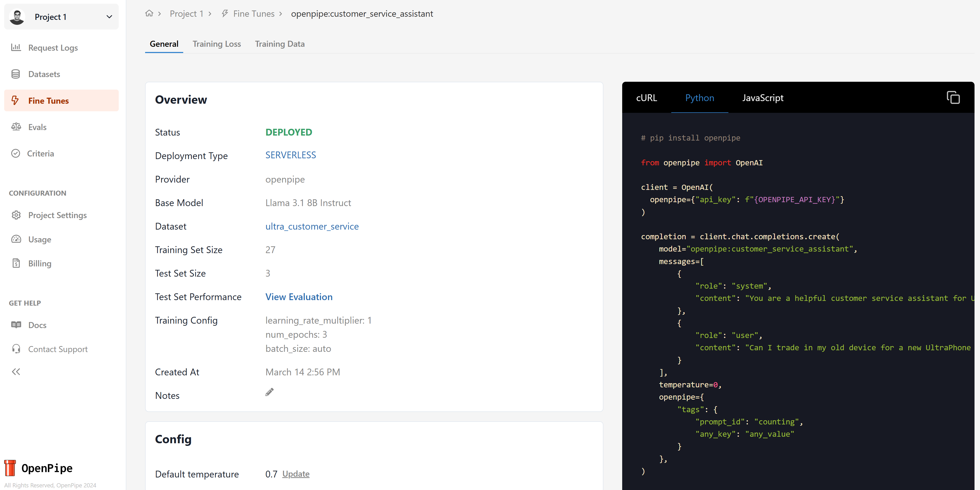Open Project Settings with the gear icon
This screenshot has width=980, height=490.
(x=16, y=215)
